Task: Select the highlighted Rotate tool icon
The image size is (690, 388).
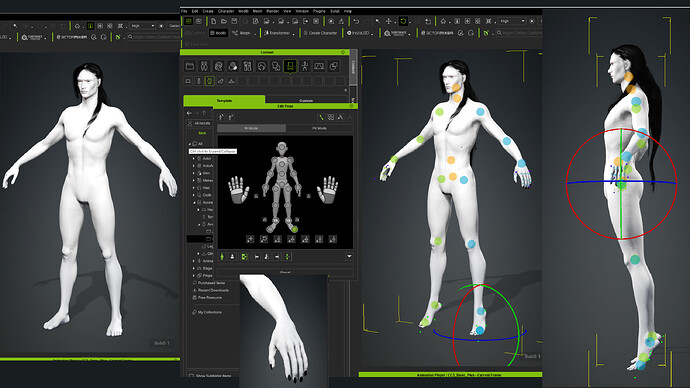Action: pyautogui.click(x=403, y=21)
